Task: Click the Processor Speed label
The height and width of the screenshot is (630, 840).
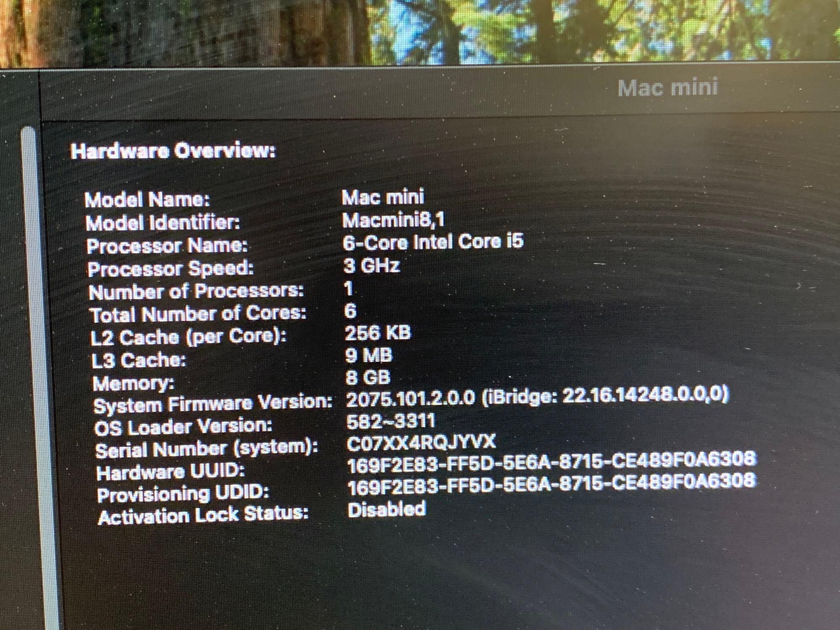Action: pyautogui.click(x=171, y=268)
